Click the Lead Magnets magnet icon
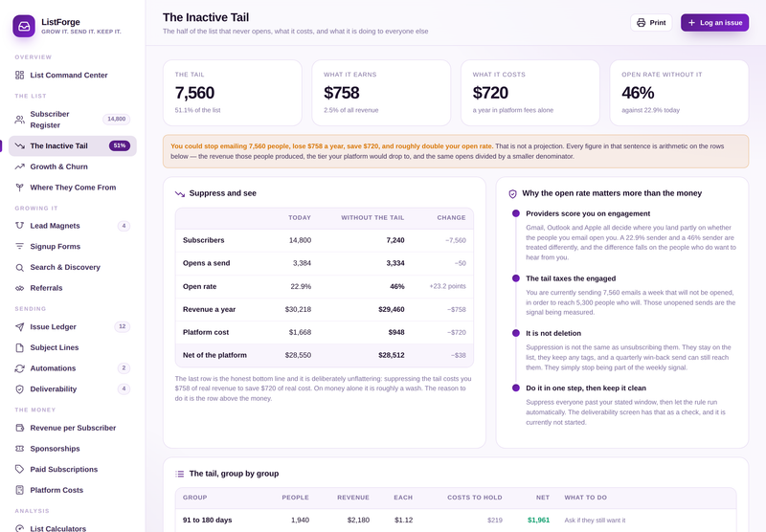This screenshot has height=532, width=766. tap(19, 226)
